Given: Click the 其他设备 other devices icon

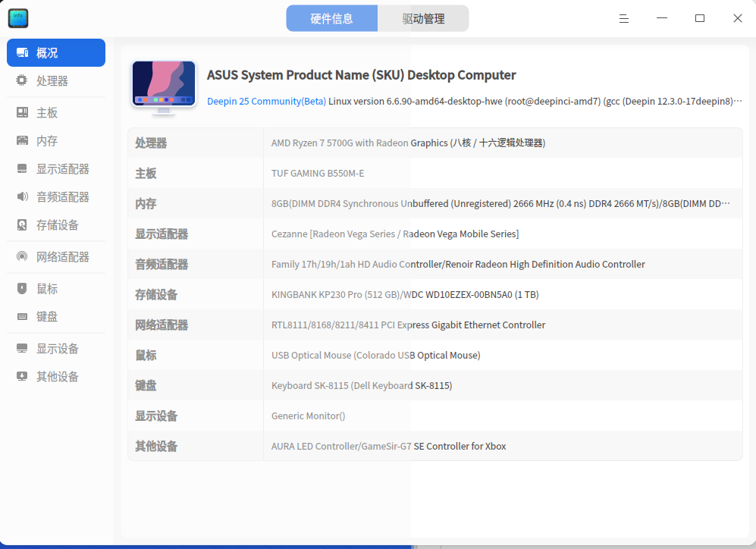Looking at the screenshot, I should 22,376.
